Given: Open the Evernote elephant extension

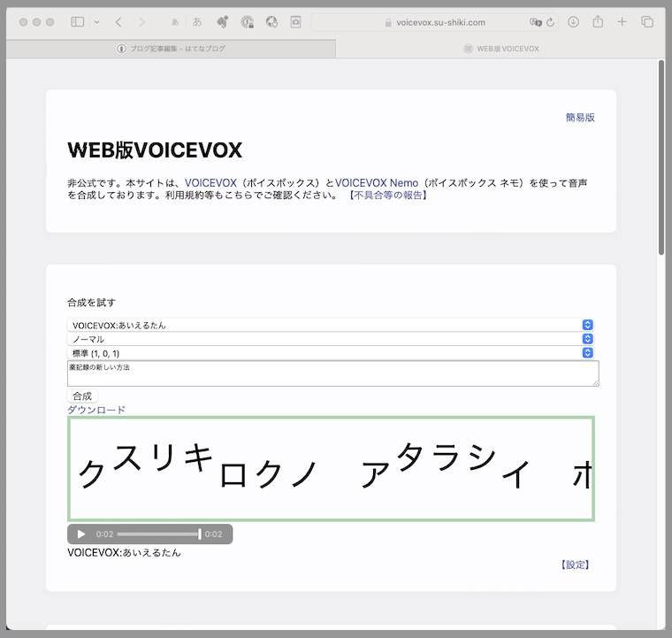Looking at the screenshot, I should pyautogui.click(x=223, y=22).
